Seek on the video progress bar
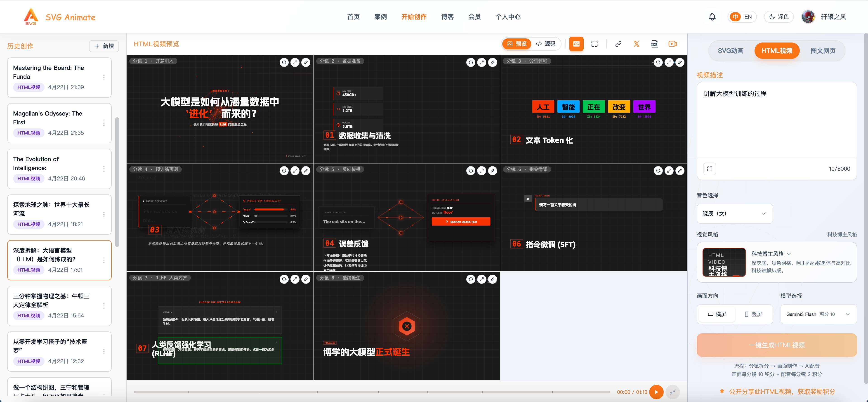This screenshot has height=402, width=868. (372, 392)
